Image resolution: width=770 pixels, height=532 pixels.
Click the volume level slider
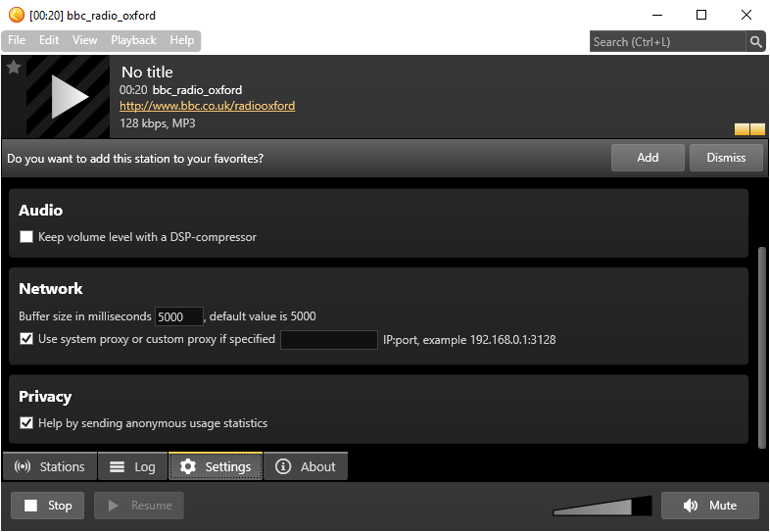coord(602,506)
